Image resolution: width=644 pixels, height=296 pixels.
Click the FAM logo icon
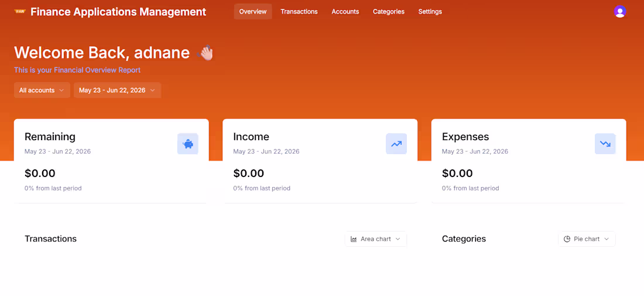pos(20,12)
